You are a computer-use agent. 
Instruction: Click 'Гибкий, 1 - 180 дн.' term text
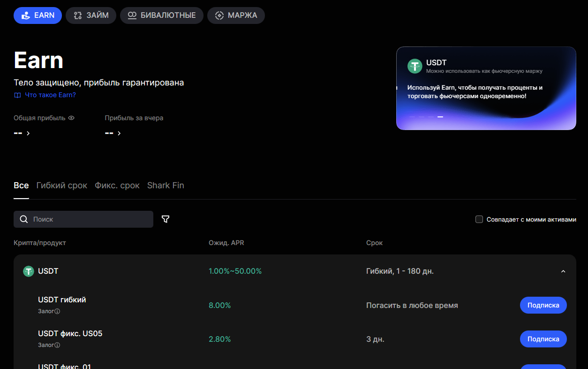400,271
